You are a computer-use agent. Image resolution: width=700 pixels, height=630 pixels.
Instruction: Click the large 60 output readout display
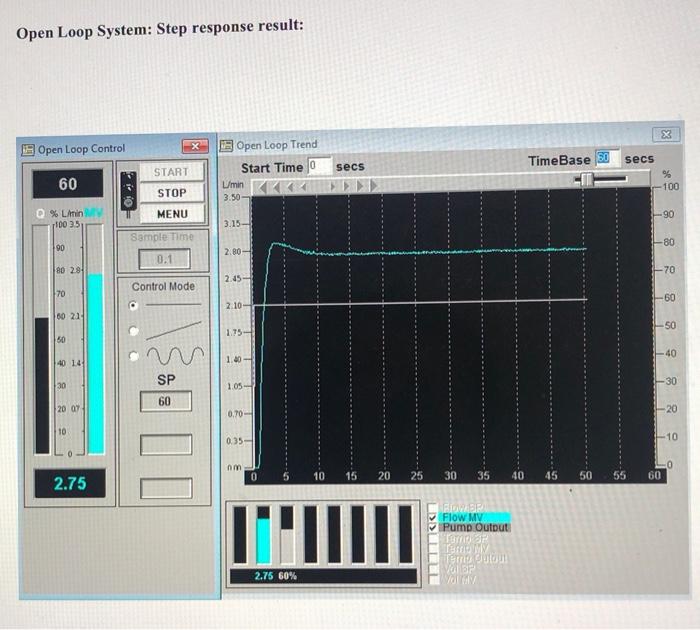(x=68, y=184)
